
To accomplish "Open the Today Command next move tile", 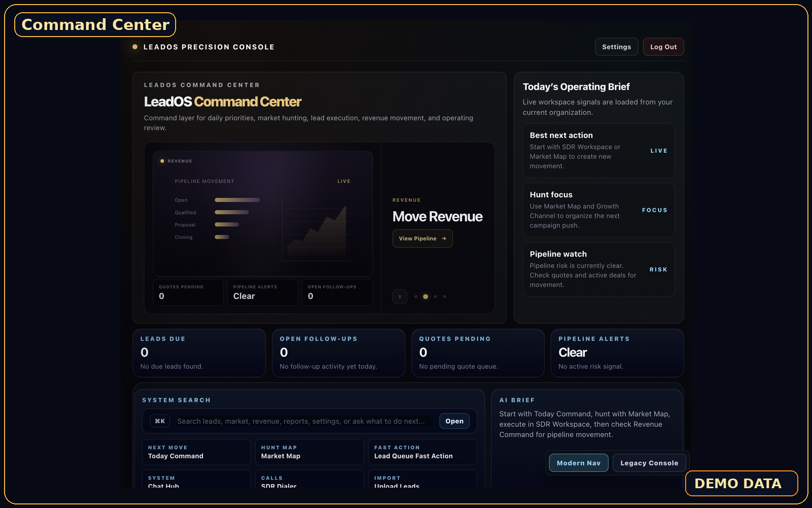I will click(x=196, y=452).
